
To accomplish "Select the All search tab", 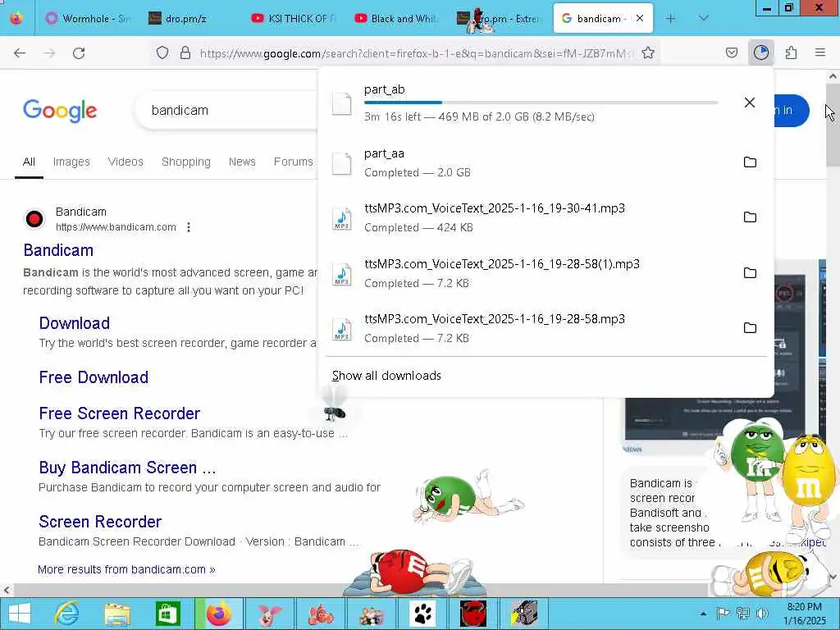I will (29, 162).
